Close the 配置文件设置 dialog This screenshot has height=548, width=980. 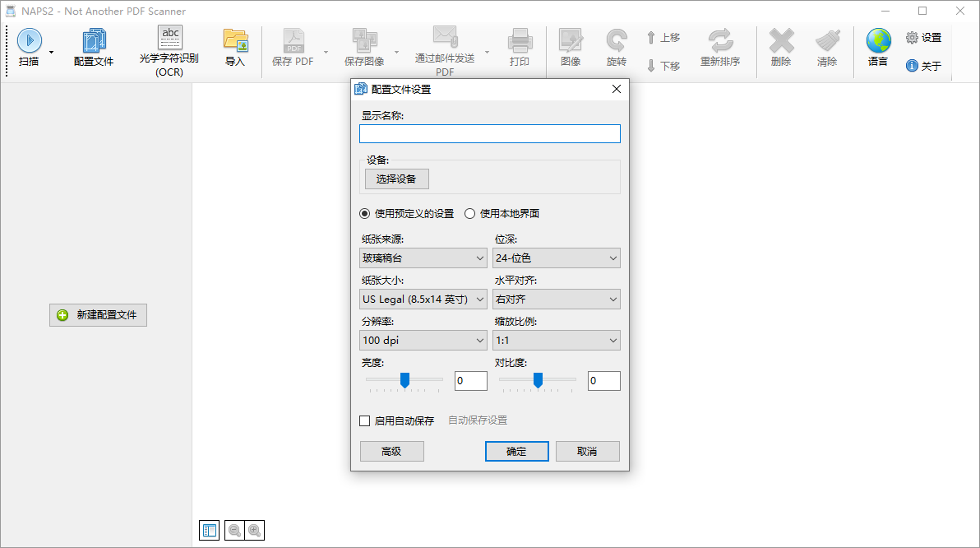click(617, 89)
